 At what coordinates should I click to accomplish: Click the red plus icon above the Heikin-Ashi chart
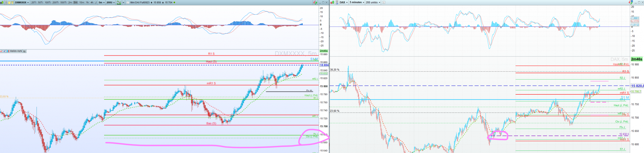coord(1,51)
